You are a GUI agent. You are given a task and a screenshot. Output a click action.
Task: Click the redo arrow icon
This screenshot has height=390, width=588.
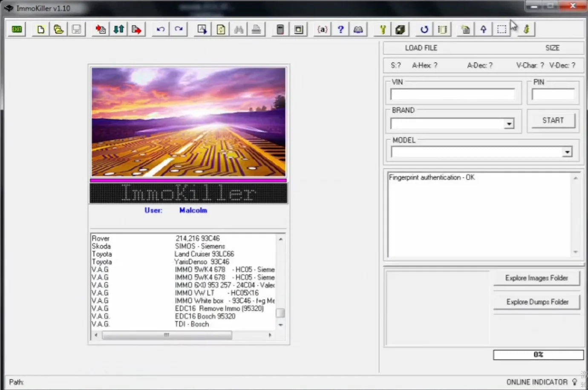[x=179, y=29]
